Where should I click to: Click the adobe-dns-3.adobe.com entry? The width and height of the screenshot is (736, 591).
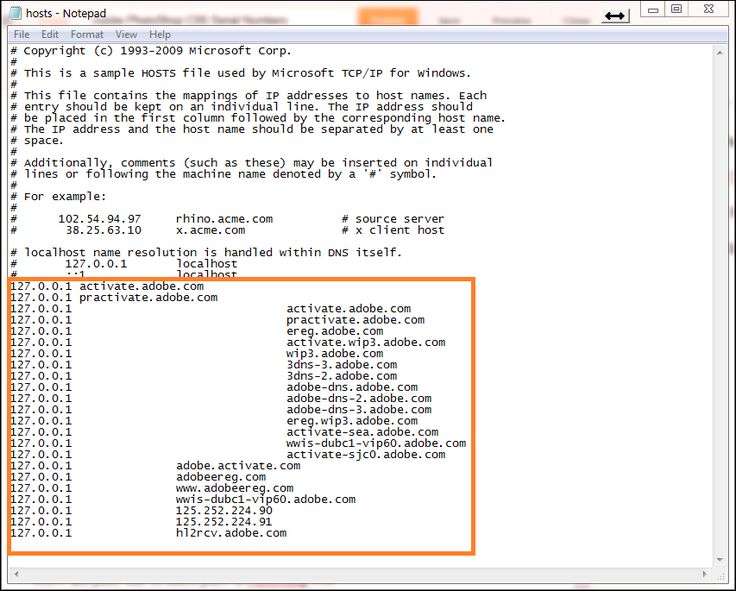click(359, 410)
